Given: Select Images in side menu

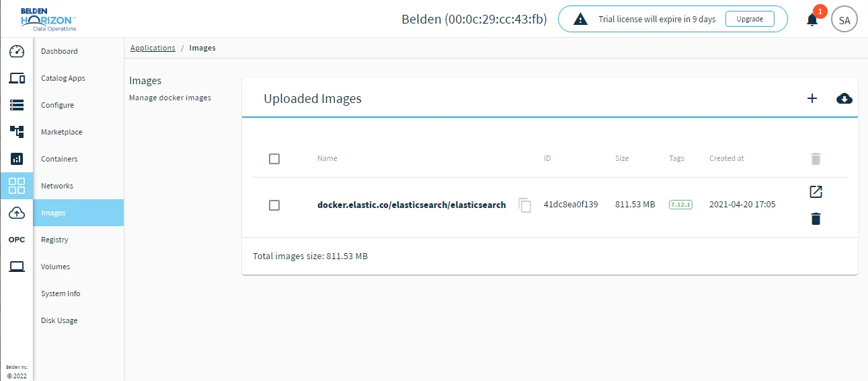Looking at the screenshot, I should coord(79,213).
